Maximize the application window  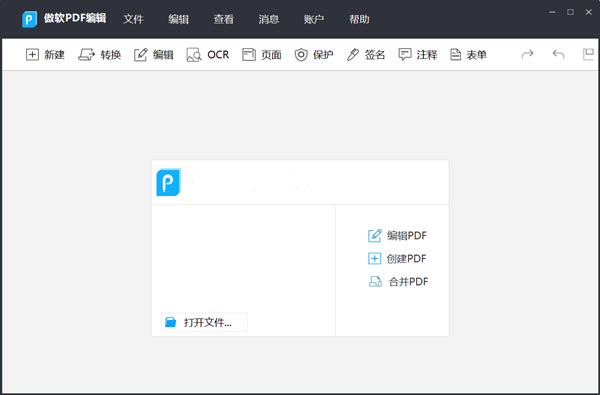click(x=571, y=12)
